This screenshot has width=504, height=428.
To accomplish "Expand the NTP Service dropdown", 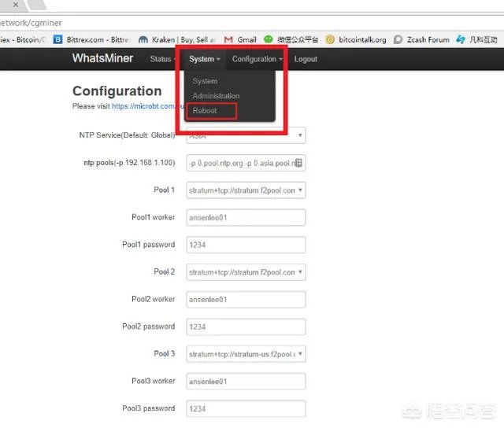I will (x=246, y=135).
